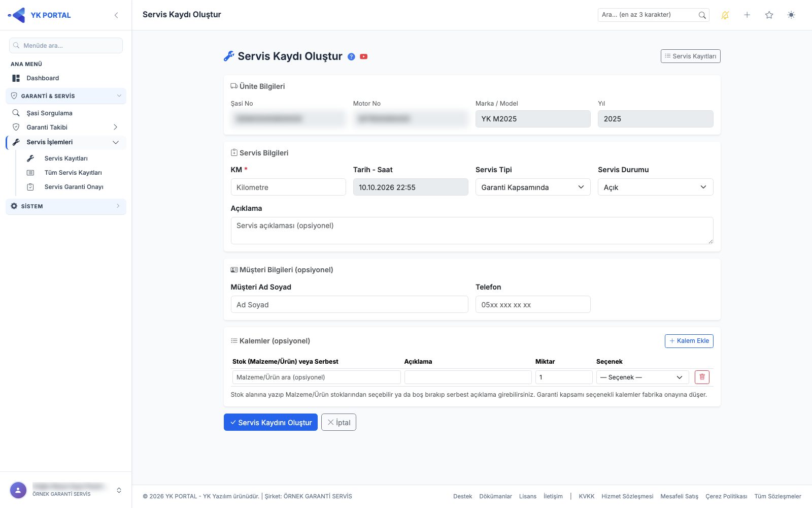
Task: Open the Çerez Politikası footer link
Action: [x=726, y=496]
